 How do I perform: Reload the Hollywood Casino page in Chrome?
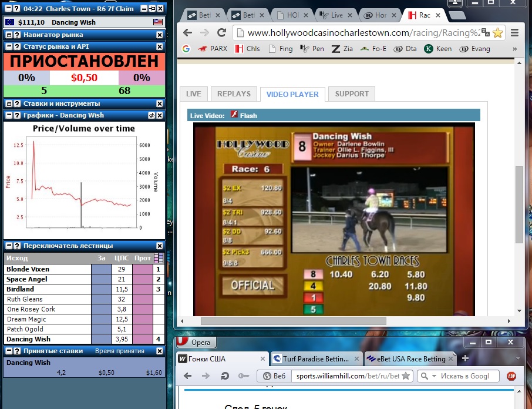click(x=221, y=33)
